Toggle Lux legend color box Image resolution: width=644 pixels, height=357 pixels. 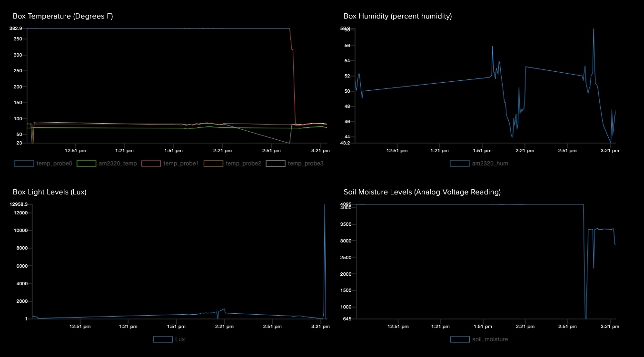[163, 339]
